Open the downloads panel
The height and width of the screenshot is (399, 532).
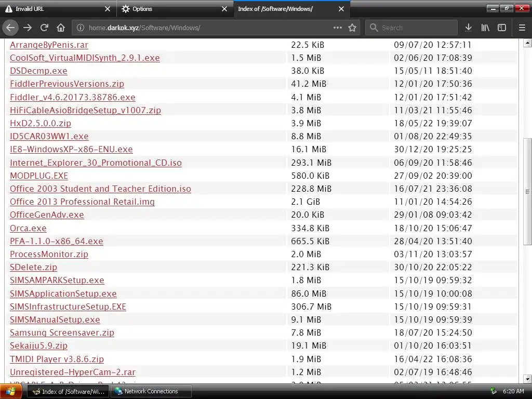[x=468, y=28]
